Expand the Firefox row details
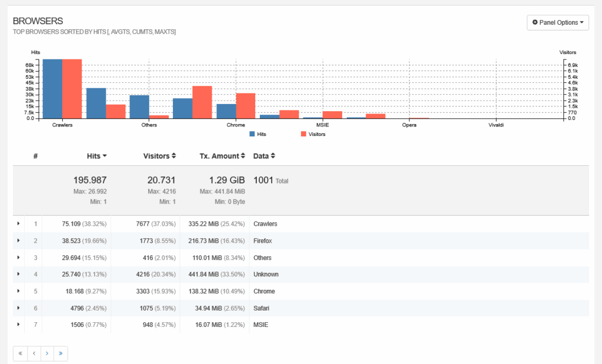This screenshot has width=602, height=364. click(18, 241)
